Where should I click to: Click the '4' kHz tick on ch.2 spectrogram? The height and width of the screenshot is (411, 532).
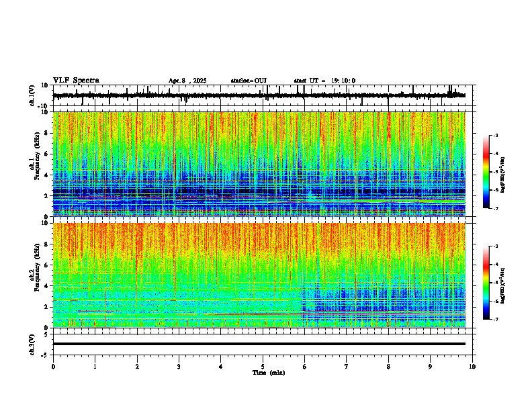click(47, 286)
